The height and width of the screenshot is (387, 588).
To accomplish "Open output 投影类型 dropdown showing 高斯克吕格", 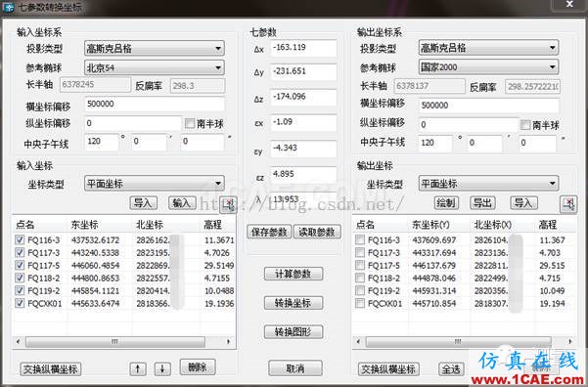I will tap(488, 48).
